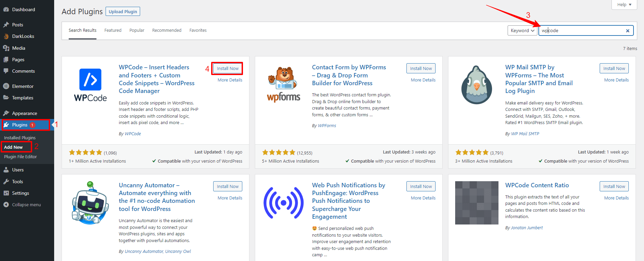Viewport: 644px width, 261px height.
Task: Click the Tools wrench icon
Action: [6, 182]
